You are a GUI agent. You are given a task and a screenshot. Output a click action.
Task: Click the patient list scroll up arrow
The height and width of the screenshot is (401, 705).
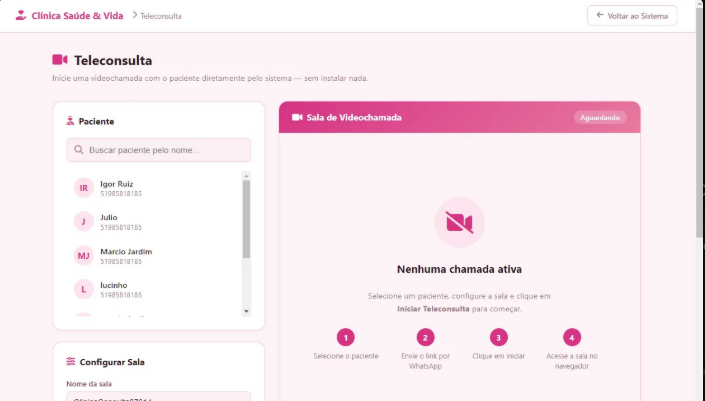(x=246, y=176)
